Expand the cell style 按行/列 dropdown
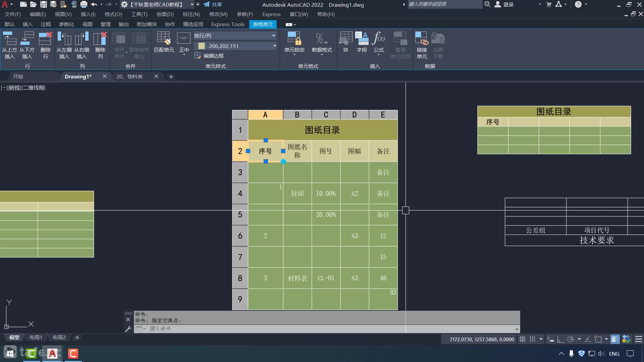 [x=274, y=36]
